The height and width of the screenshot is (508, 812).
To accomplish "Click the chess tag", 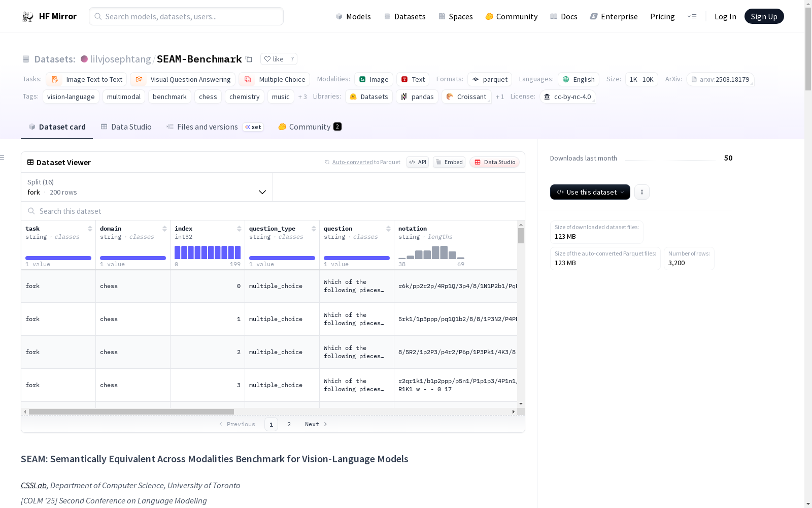I will tap(208, 97).
